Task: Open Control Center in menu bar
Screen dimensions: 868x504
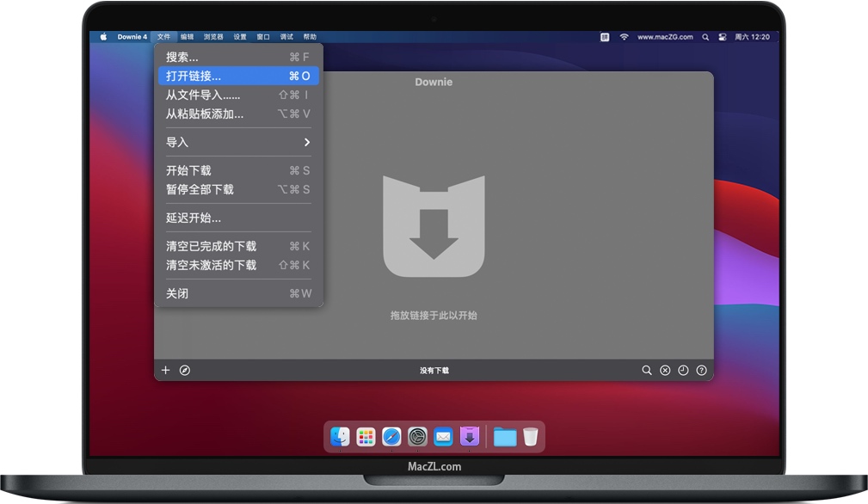Action: pos(723,37)
